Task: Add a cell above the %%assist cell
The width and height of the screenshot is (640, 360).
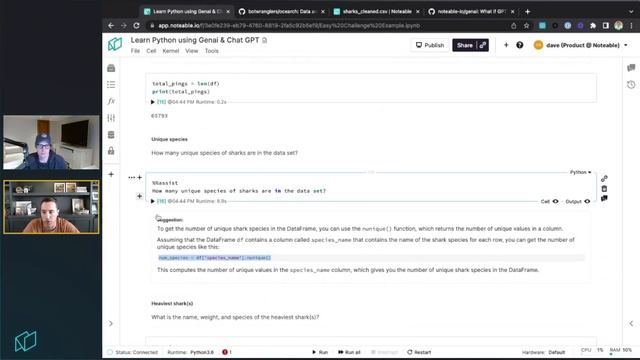Action: [140, 178]
